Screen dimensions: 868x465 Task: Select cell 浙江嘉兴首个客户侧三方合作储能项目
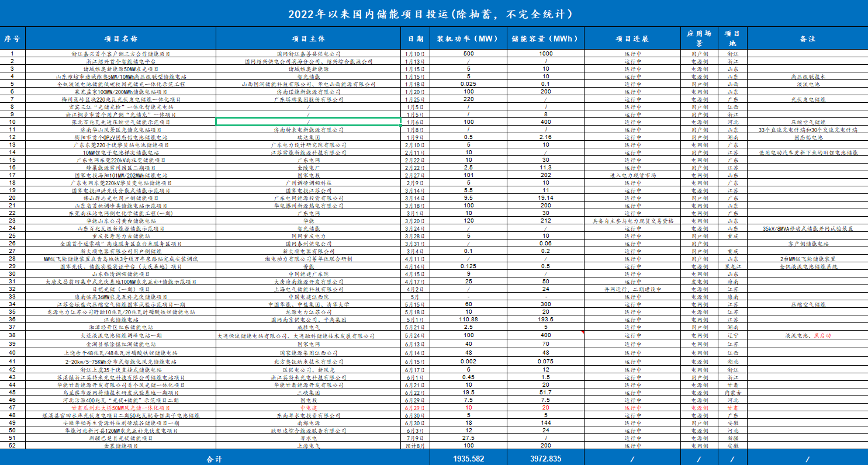coord(120,54)
